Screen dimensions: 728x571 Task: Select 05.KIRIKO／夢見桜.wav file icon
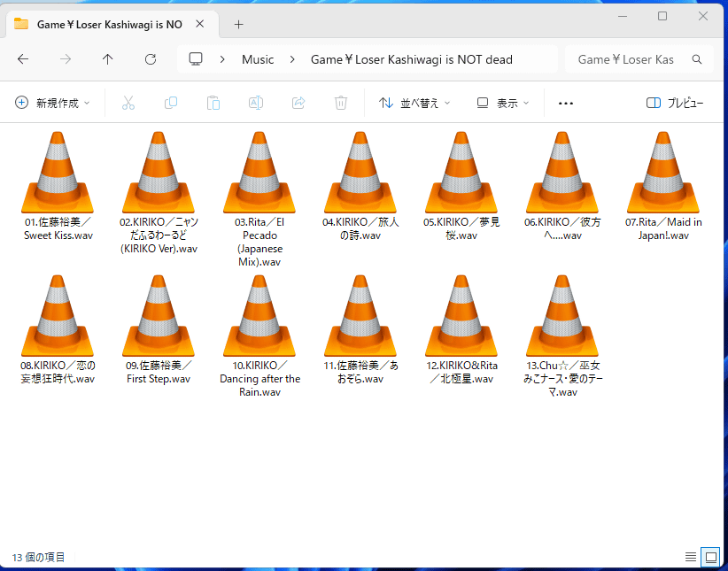461,173
